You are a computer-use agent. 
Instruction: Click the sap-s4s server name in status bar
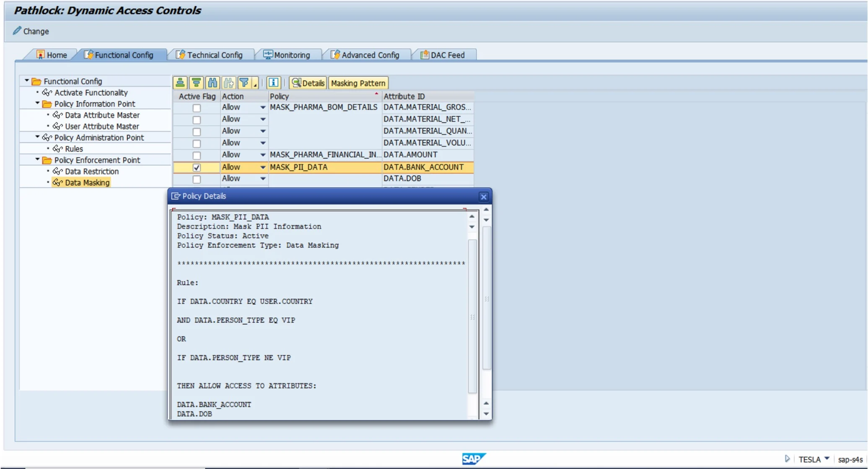pos(850,459)
